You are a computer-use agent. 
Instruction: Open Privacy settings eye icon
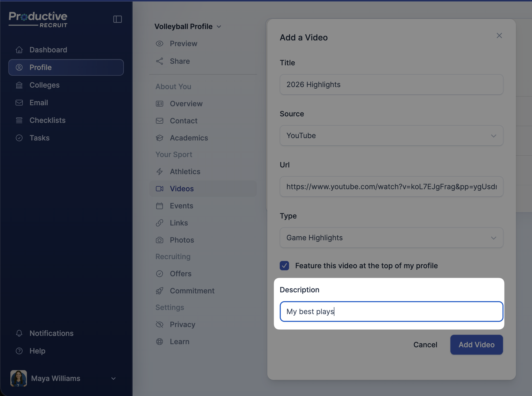(x=160, y=324)
